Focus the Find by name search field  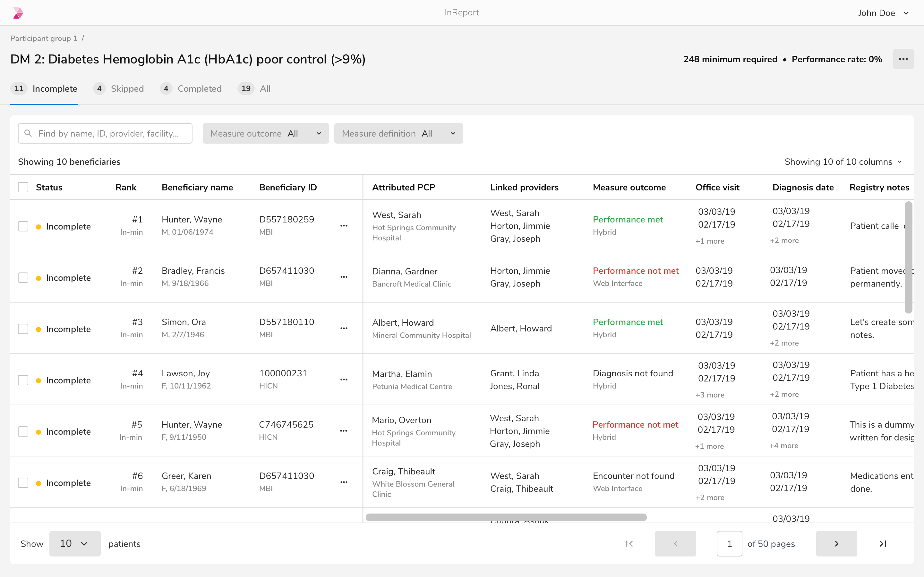109,134
